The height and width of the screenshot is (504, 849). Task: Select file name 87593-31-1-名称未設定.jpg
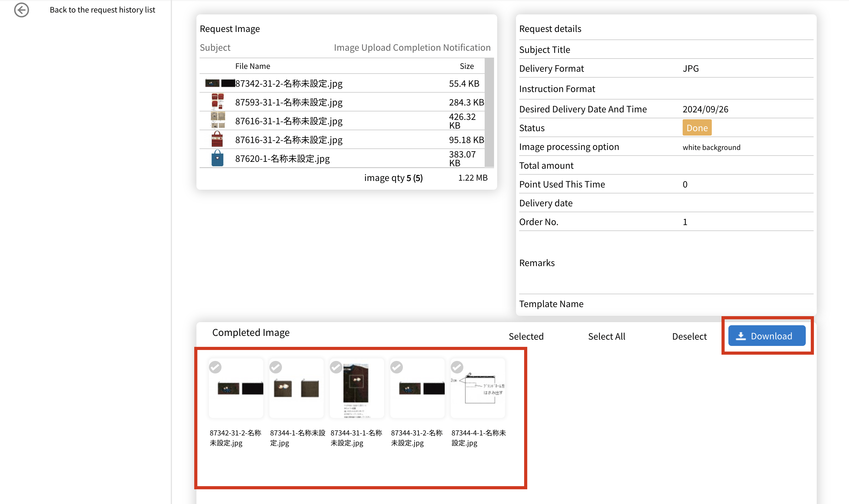[x=289, y=102]
